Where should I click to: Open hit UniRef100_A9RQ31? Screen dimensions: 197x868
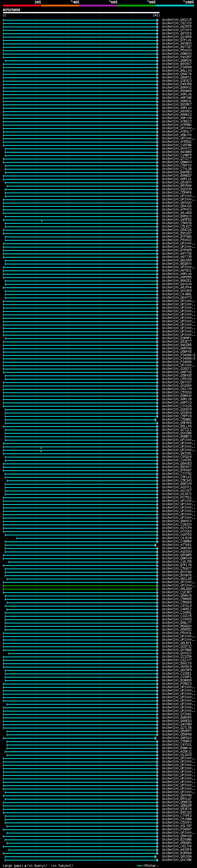pyautogui.click(x=177, y=101)
